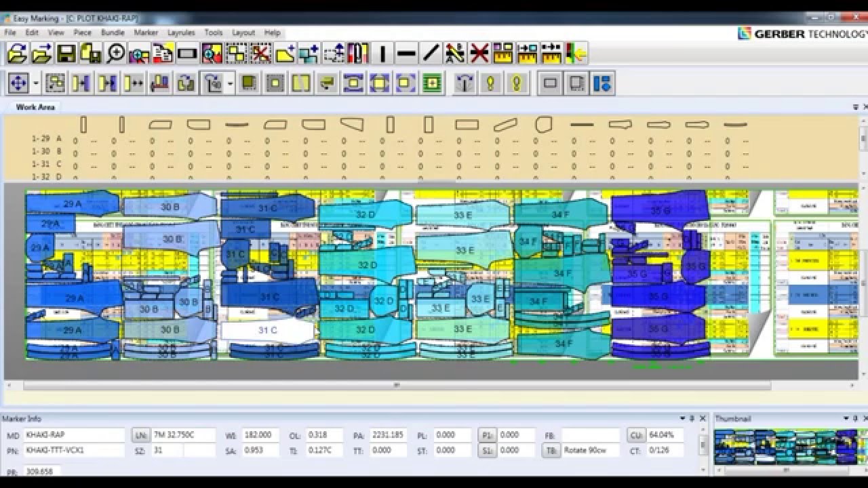Expand the arrow beside the rotate piece icon
Screen dimensions: 868x488
click(x=231, y=83)
